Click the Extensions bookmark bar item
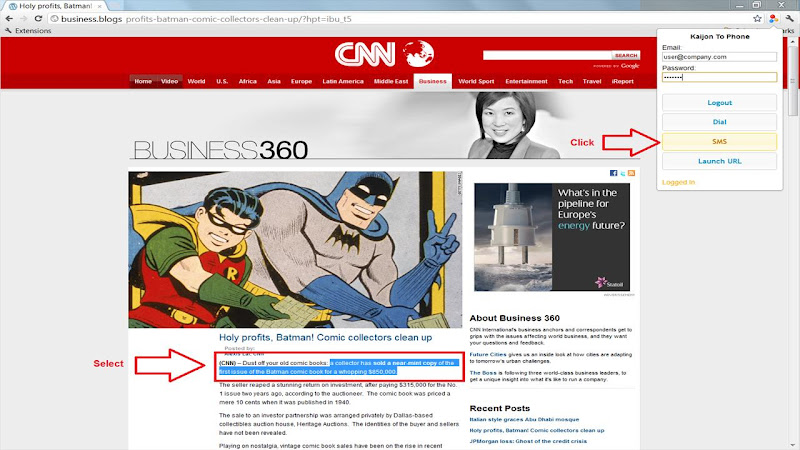This screenshot has width=800, height=450. click(x=29, y=31)
